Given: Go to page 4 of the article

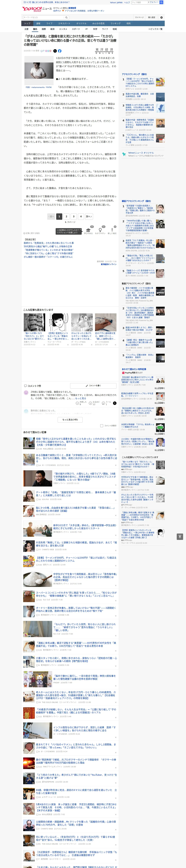Looking at the screenshot, I should (81, 217).
